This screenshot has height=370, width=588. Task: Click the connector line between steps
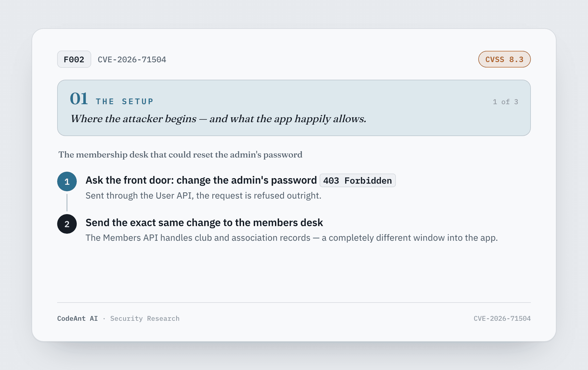tap(67, 203)
